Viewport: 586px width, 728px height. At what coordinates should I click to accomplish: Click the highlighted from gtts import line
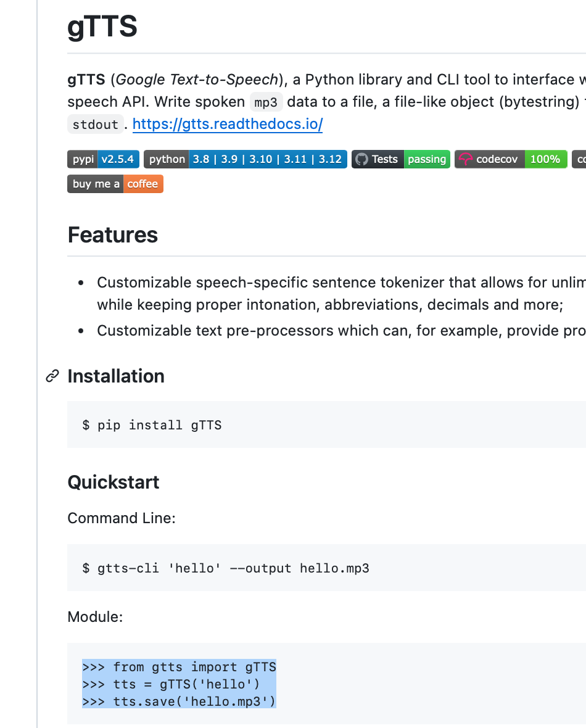tap(180, 667)
